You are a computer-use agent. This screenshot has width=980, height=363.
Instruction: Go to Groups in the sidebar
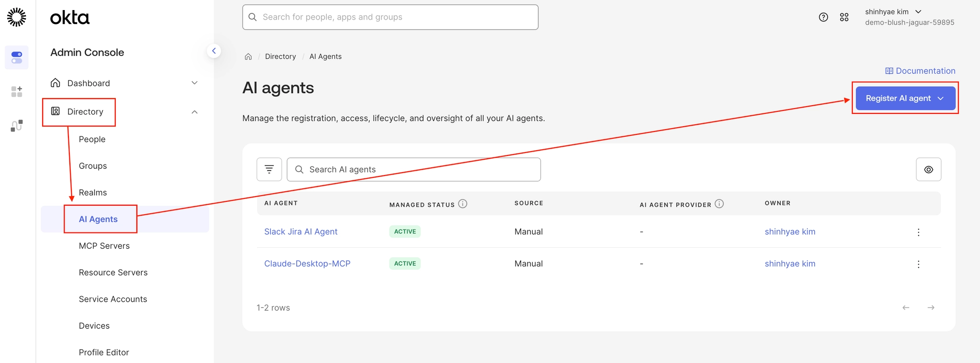pos(93,166)
